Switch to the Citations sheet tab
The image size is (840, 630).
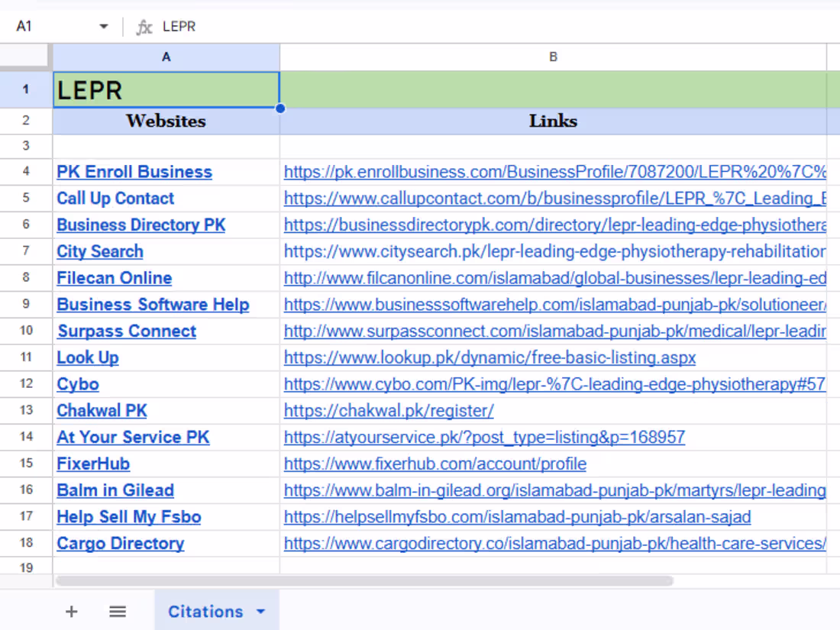205,611
